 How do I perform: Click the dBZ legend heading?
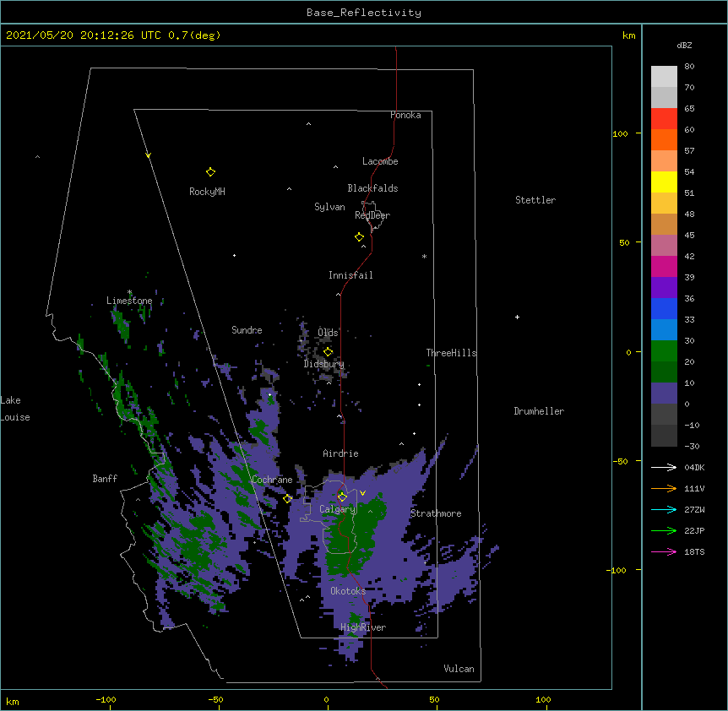(x=684, y=45)
